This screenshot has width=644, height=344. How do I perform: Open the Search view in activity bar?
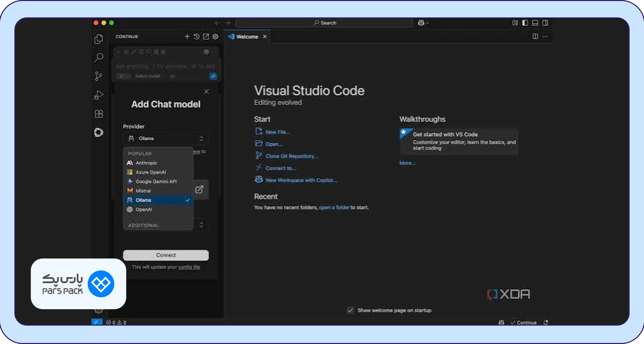click(x=99, y=57)
